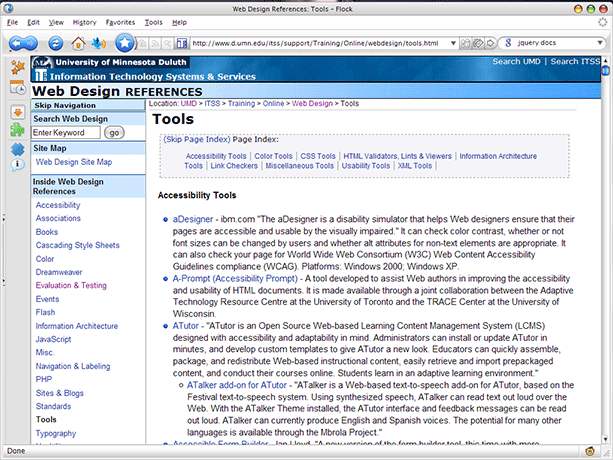Image resolution: width=613 pixels, height=460 pixels.
Task: Open the green puzzle-piece extensions icon
Action: point(17,130)
